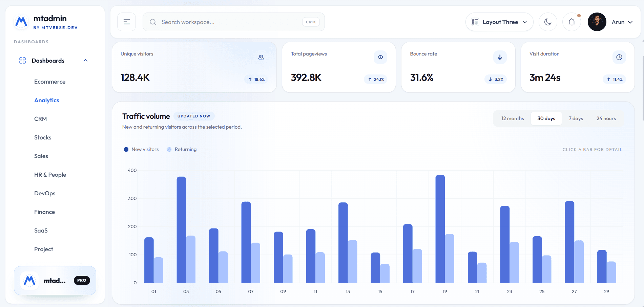
Task: Expand the Arun user menu chevron
Action: [630, 22]
